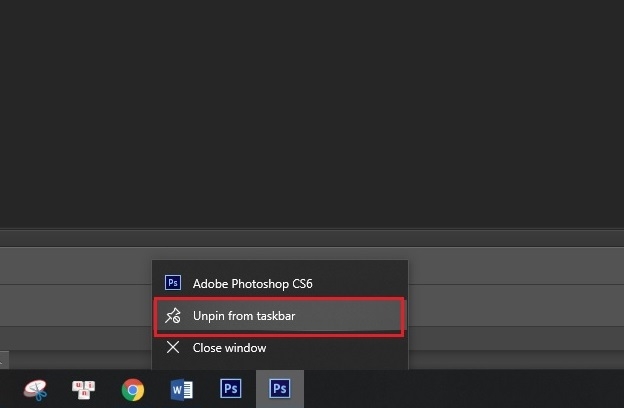This screenshot has width=624, height=408.
Task: Launch Google Chrome from the taskbar
Action: tap(133, 389)
